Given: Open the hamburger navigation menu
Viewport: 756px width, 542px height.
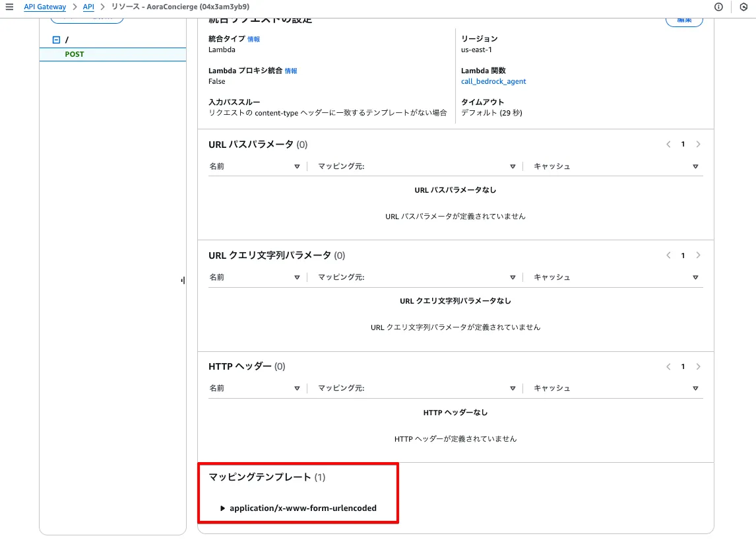Looking at the screenshot, I should 9,7.
